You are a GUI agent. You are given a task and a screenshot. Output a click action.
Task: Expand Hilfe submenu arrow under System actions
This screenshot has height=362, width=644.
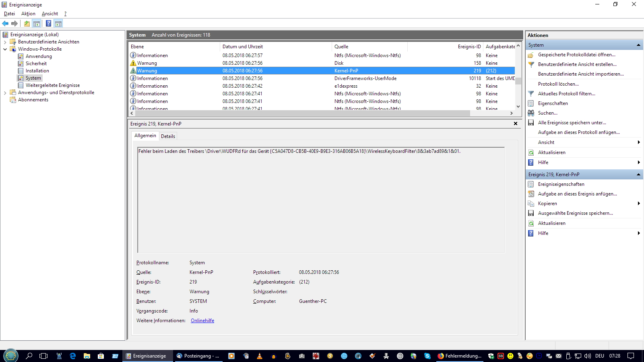pyautogui.click(x=639, y=162)
